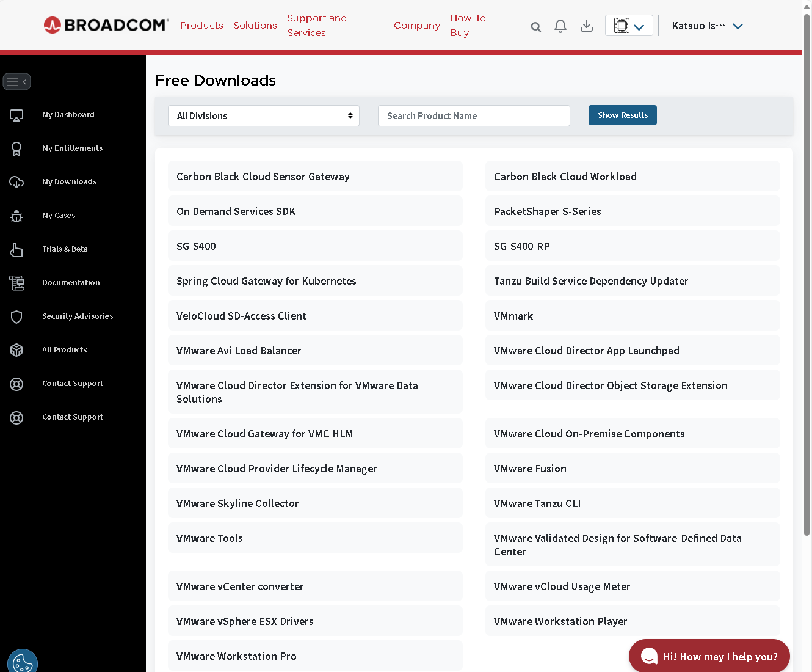Select VMware Fusion
This screenshot has width=812, height=672.
[633, 469]
